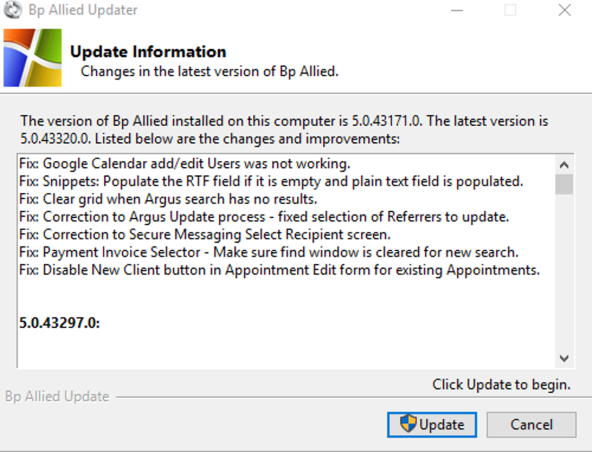
Task: Click the Google Calendar fix line
Action: [x=185, y=164]
